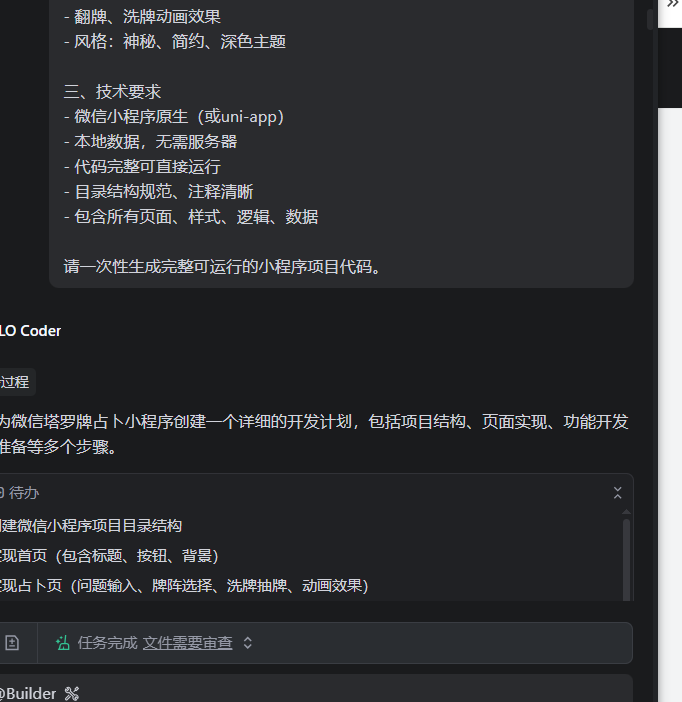Click the green task complete status icon

tap(63, 643)
